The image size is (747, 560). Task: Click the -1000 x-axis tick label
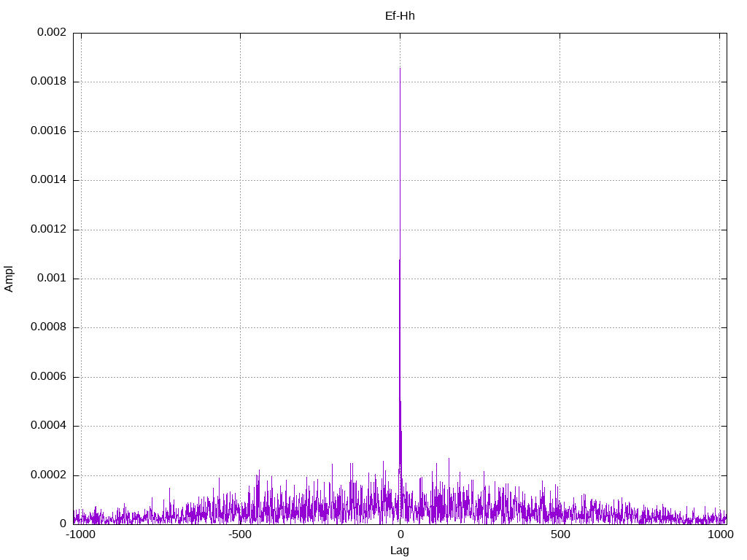tap(81, 534)
